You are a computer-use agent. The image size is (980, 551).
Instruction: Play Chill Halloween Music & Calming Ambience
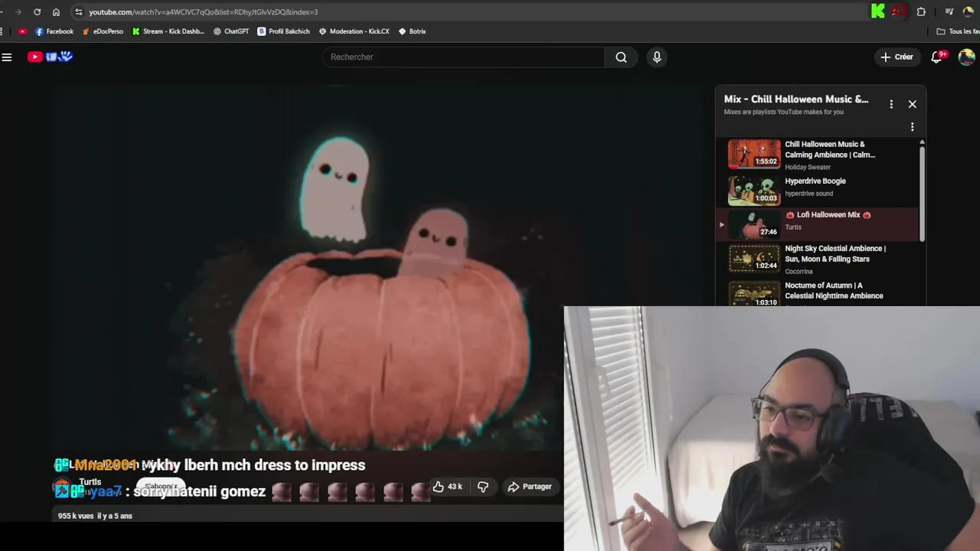point(816,154)
